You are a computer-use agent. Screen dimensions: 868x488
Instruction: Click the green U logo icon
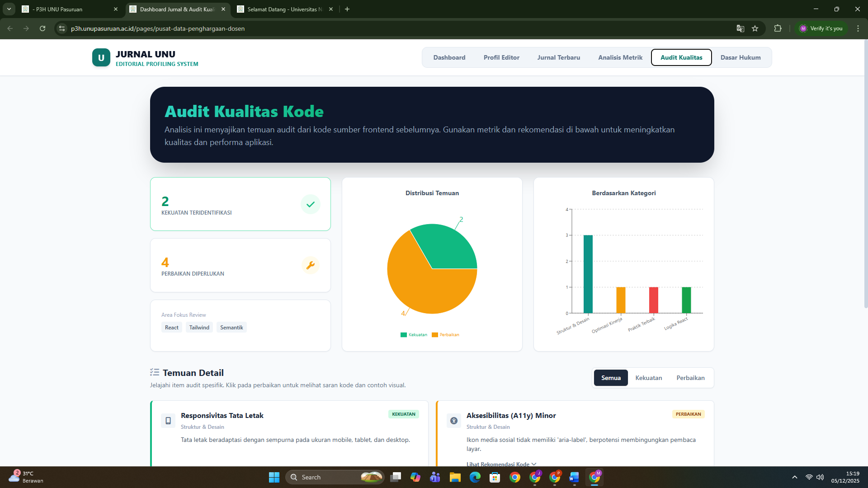coord(101,58)
